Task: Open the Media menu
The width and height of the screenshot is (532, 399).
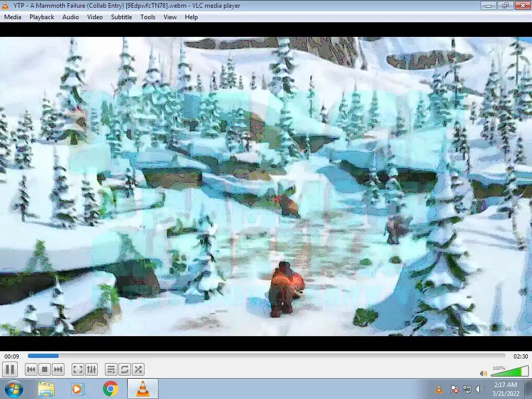Action: coord(12,17)
